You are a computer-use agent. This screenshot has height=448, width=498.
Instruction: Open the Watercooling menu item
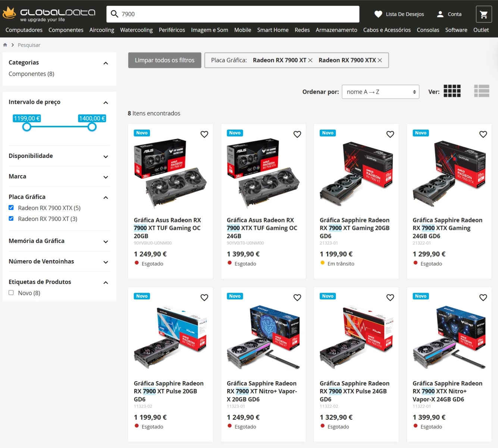pos(136,30)
